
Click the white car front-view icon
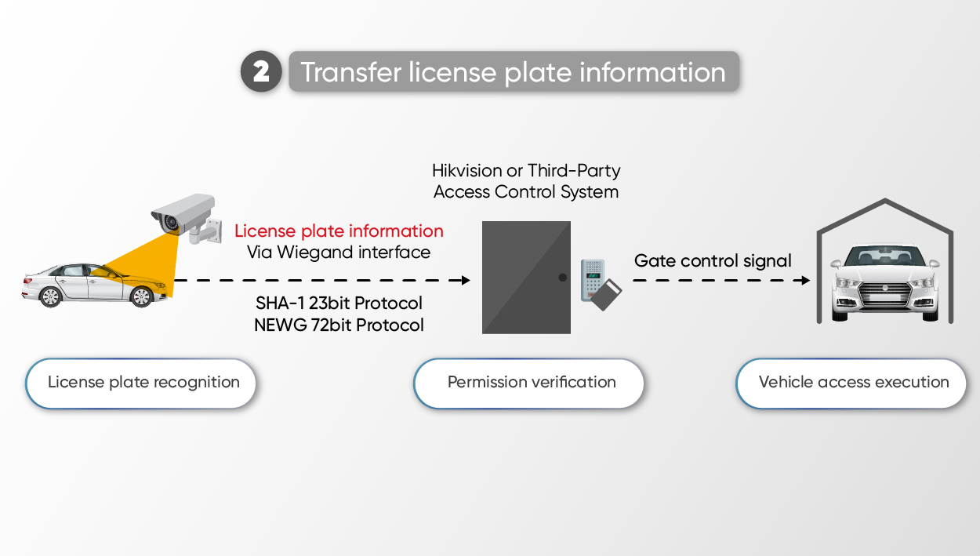[x=885, y=279]
